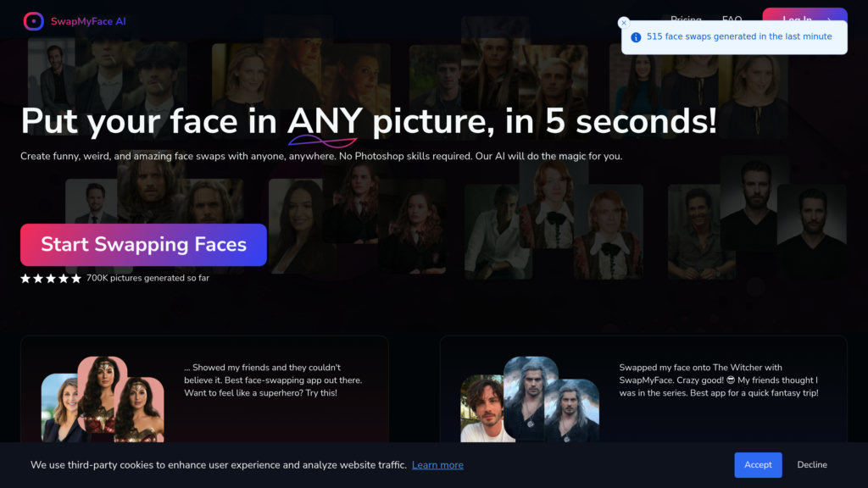Click the five-star rating icons

[x=51, y=278]
